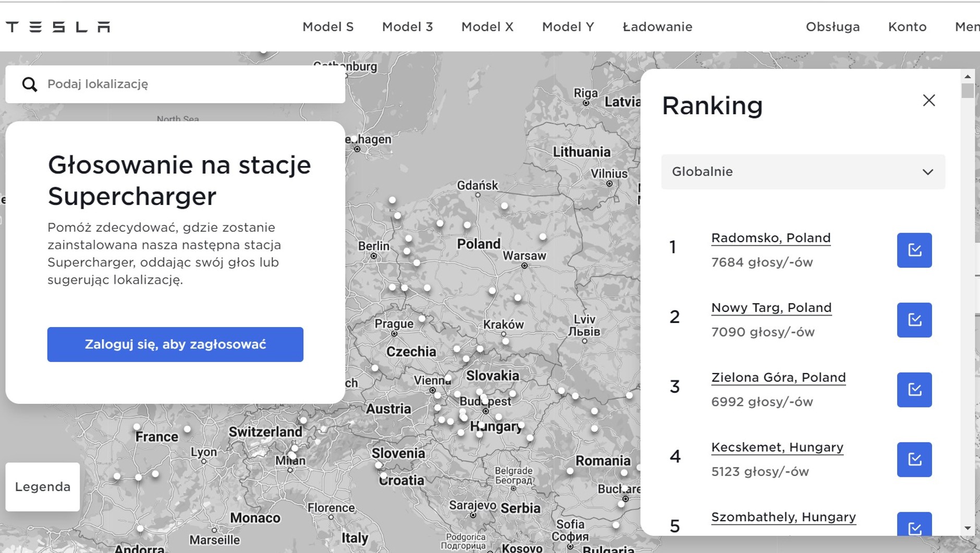The image size is (980, 553).
Task: Vote for Zielona Góra, Poland using its checkmark button
Action: coord(914,390)
